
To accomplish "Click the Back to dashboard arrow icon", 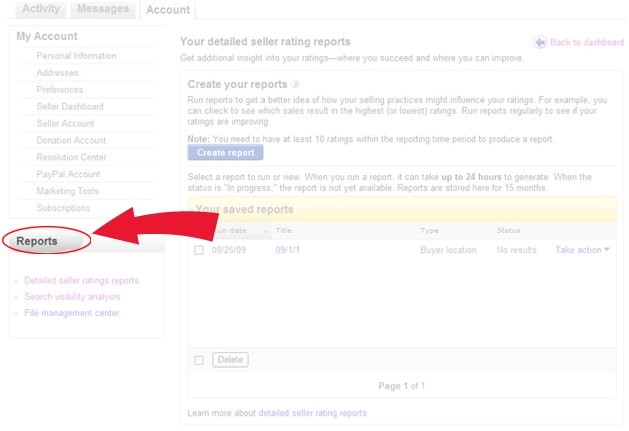I will pyautogui.click(x=540, y=42).
